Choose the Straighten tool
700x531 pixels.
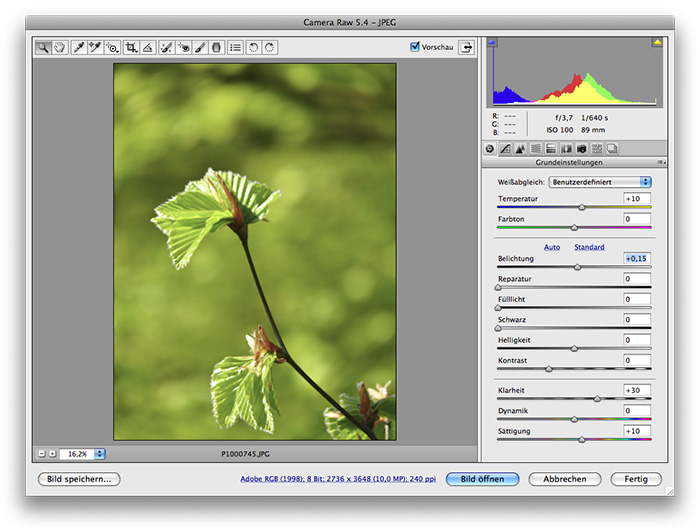coord(147,47)
